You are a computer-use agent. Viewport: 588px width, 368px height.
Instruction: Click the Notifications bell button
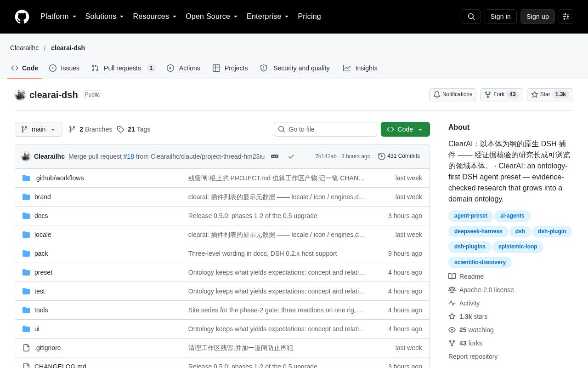[x=453, y=95]
